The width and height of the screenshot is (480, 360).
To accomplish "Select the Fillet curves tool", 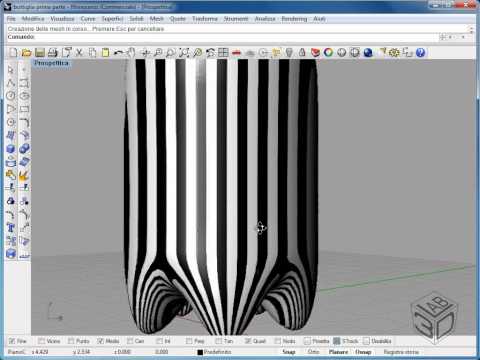I will [x=24, y=122].
